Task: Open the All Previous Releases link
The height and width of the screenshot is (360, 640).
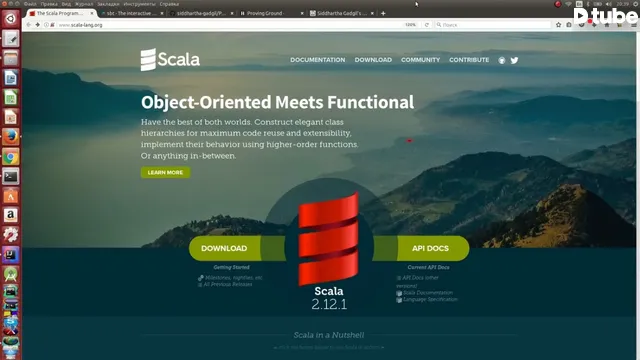Action: (228, 284)
